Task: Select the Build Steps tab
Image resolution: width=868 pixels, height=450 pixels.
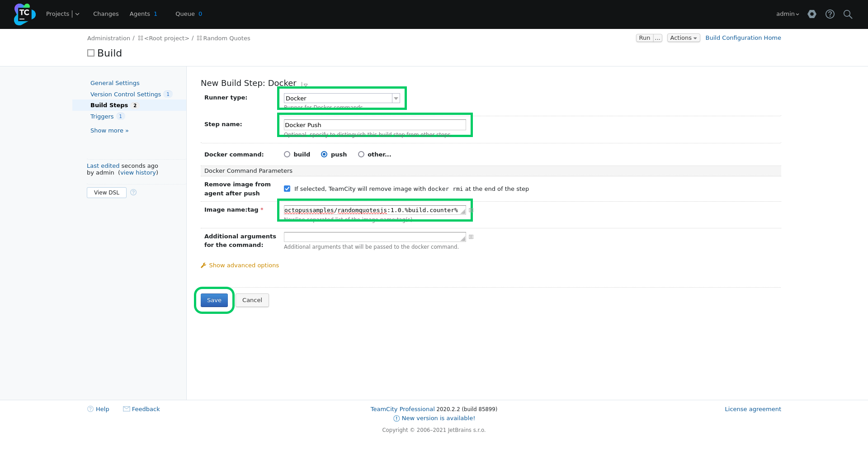Action: [x=109, y=105]
